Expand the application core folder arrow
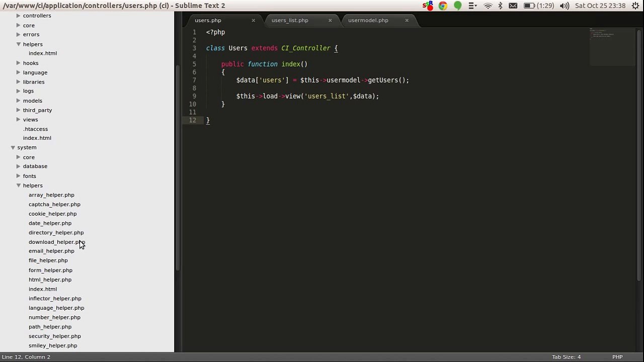Image resolution: width=644 pixels, height=362 pixels. click(18, 25)
